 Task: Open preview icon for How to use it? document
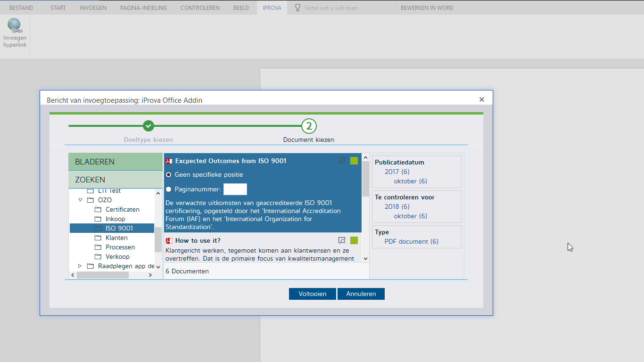(x=342, y=240)
